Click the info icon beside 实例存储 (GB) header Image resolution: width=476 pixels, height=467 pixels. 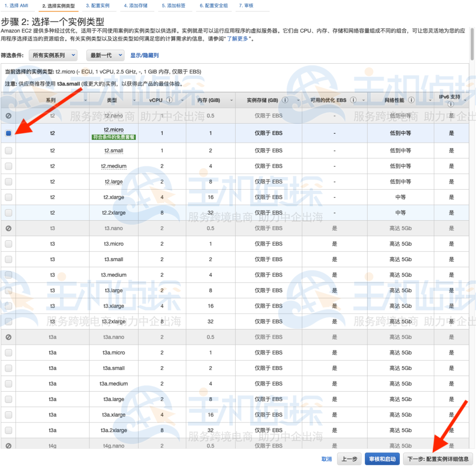pyautogui.click(x=284, y=99)
